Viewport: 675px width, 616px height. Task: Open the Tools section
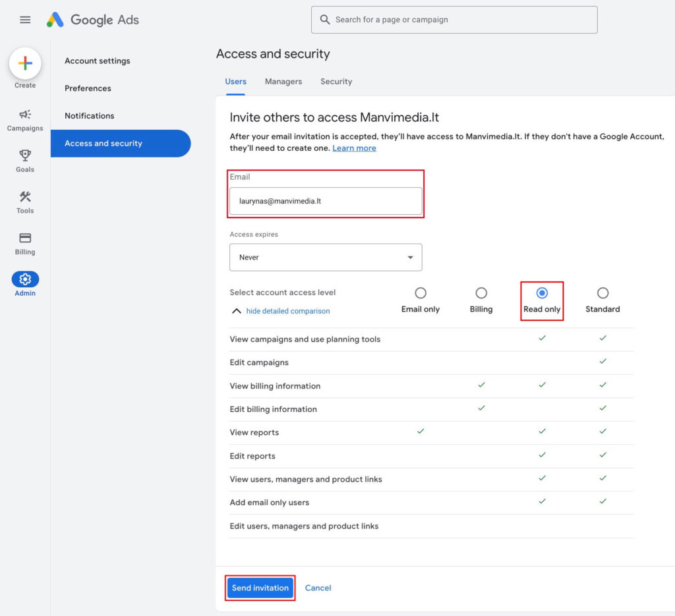click(25, 202)
